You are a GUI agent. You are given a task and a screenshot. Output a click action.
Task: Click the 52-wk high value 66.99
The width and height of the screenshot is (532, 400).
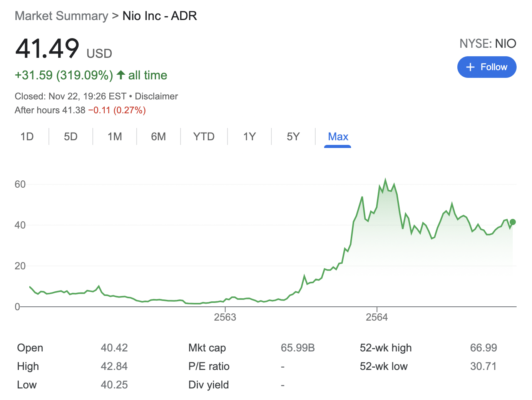(483, 348)
